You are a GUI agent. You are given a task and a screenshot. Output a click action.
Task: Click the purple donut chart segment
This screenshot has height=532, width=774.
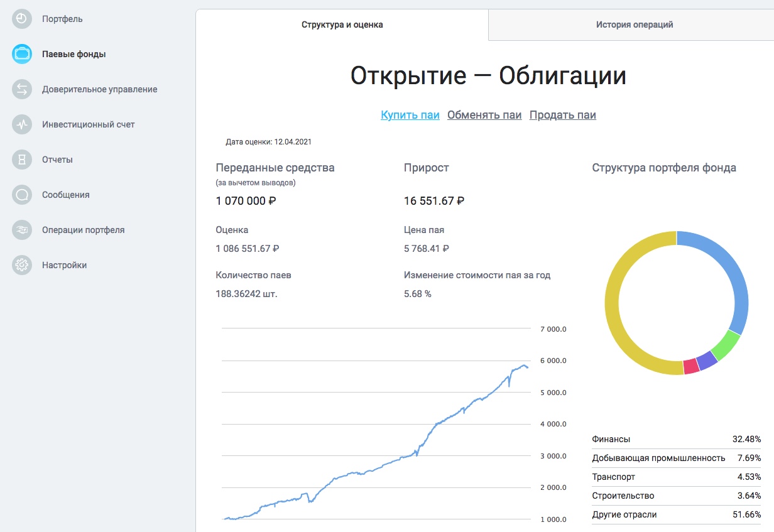pyautogui.click(x=707, y=361)
